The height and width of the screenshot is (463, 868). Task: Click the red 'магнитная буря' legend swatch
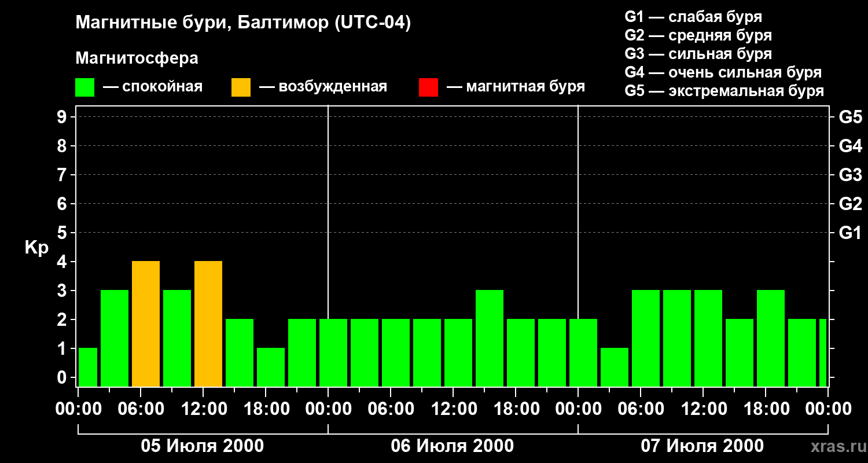pos(428,87)
